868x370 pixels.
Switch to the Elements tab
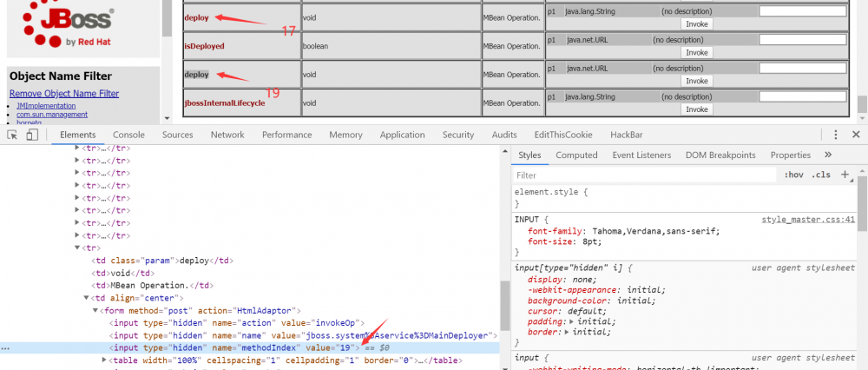coord(77,135)
